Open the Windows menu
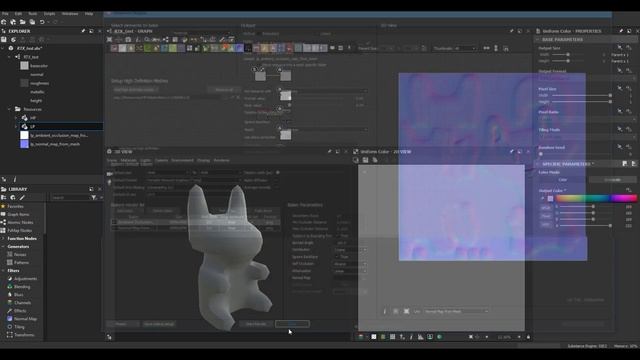640x360 pixels. [70, 13]
